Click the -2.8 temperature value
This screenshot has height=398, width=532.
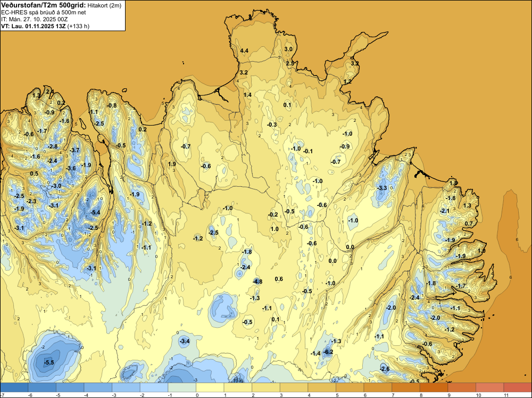pyautogui.click(x=53, y=146)
